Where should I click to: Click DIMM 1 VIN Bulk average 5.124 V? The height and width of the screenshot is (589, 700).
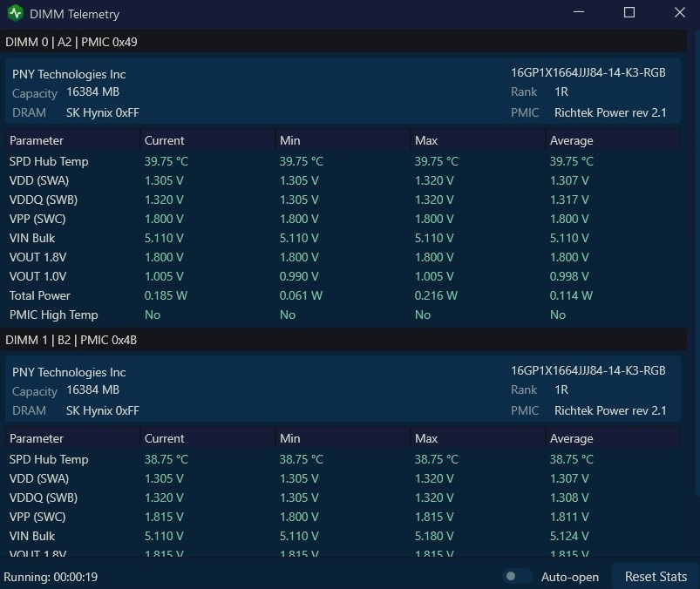click(x=569, y=536)
